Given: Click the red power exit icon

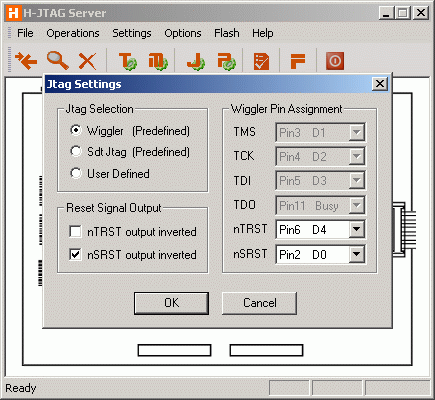Looking at the screenshot, I should click(335, 61).
